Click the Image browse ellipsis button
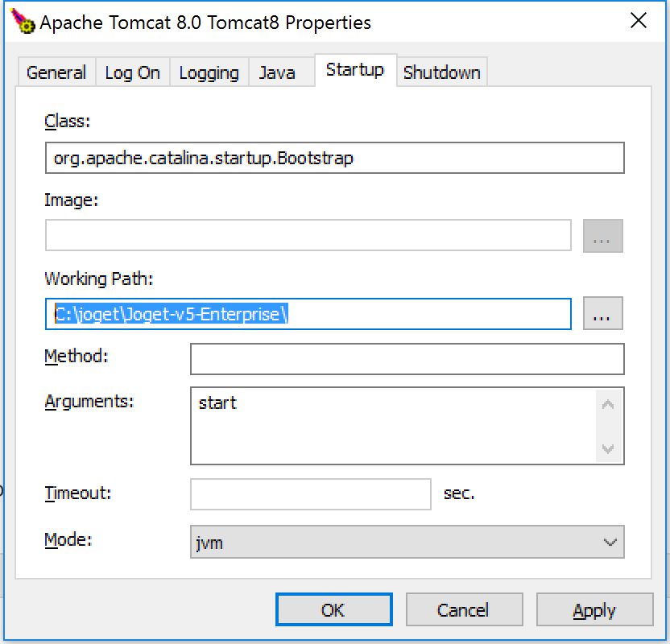This screenshot has height=644, width=670. [602, 237]
